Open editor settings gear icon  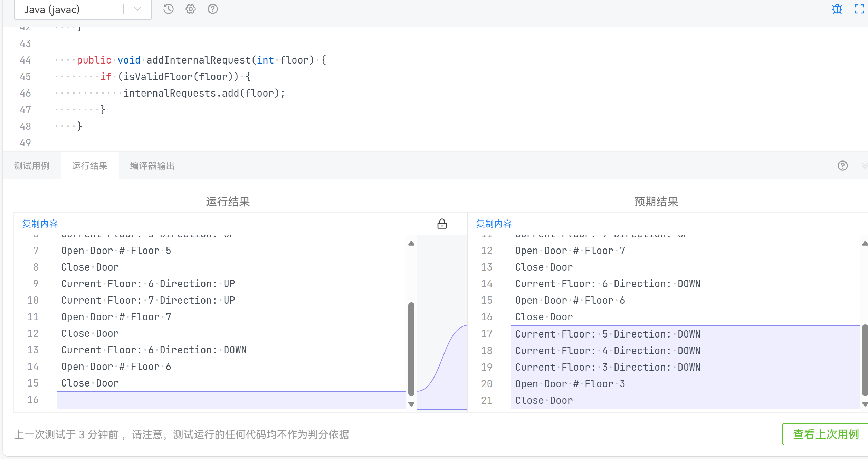190,9
